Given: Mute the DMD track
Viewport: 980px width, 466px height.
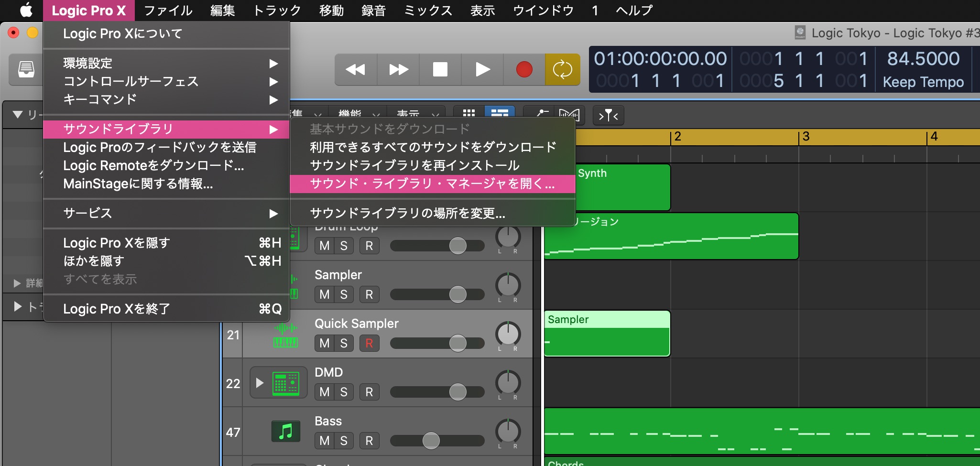Looking at the screenshot, I should tap(325, 392).
